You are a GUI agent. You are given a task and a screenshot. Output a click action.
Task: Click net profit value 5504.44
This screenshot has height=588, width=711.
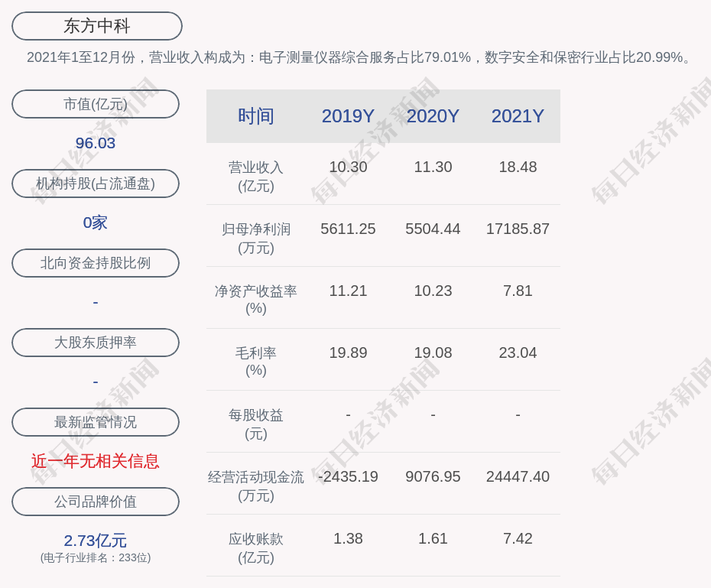coord(433,229)
